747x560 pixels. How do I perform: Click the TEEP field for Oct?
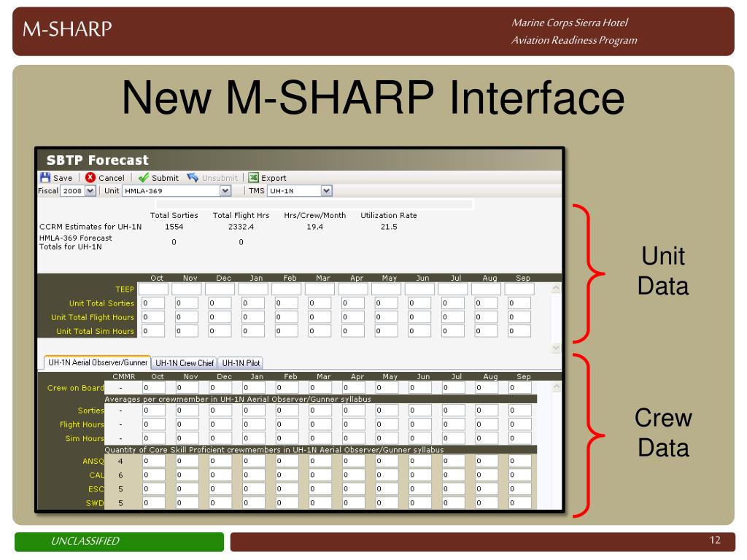(153, 289)
